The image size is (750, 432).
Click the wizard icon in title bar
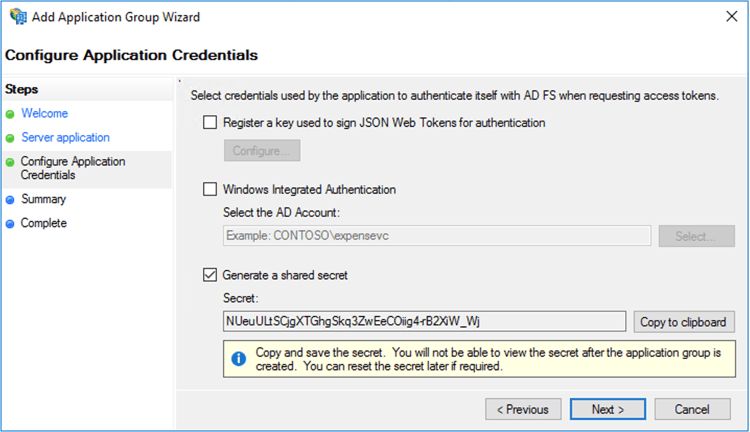[17, 17]
